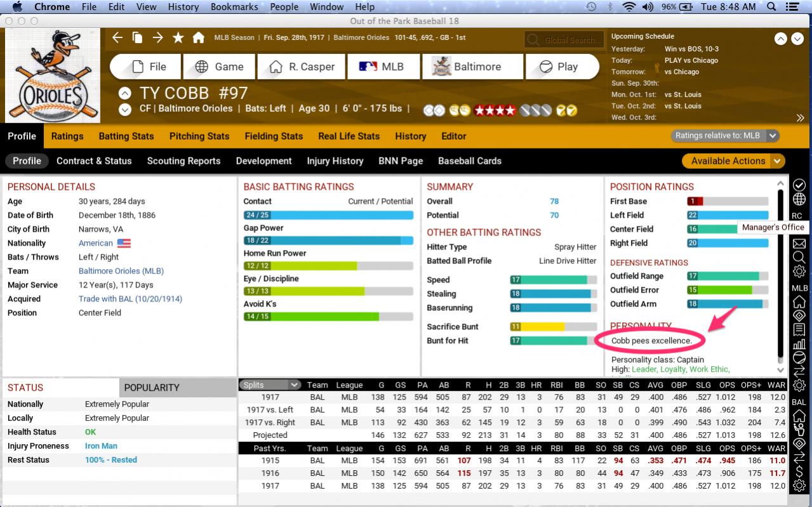
Task: Open Spotlight search in macOS menu bar
Action: [x=771, y=7]
